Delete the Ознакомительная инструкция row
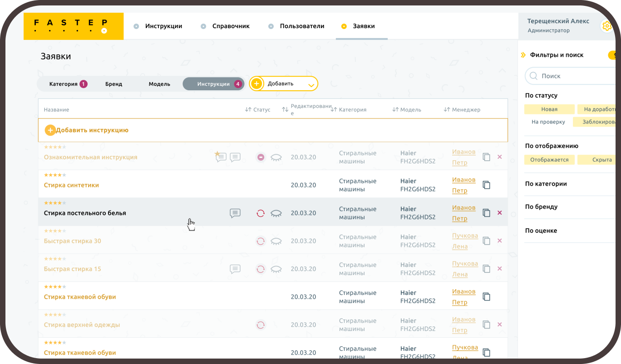Viewport: 621px width, 364px height. [x=500, y=157]
